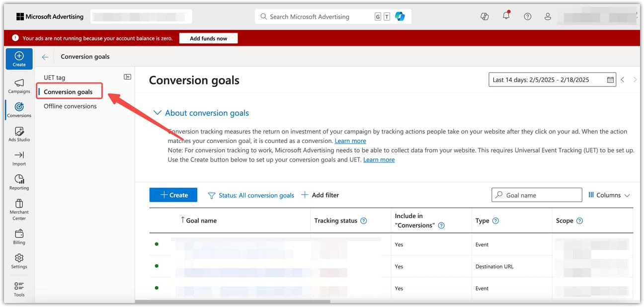Open Ads Studio from the sidebar
The width and height of the screenshot is (644, 307).
pyautogui.click(x=19, y=134)
